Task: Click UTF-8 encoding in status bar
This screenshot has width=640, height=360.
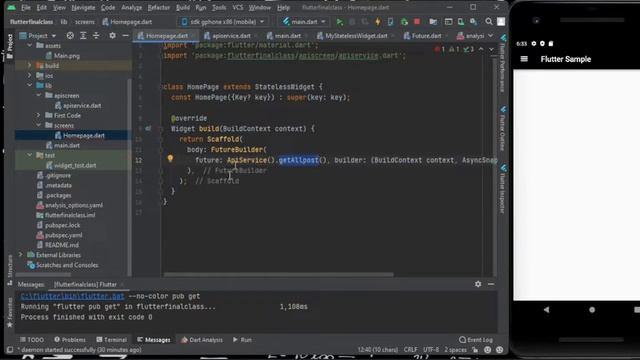Action: 431,350
